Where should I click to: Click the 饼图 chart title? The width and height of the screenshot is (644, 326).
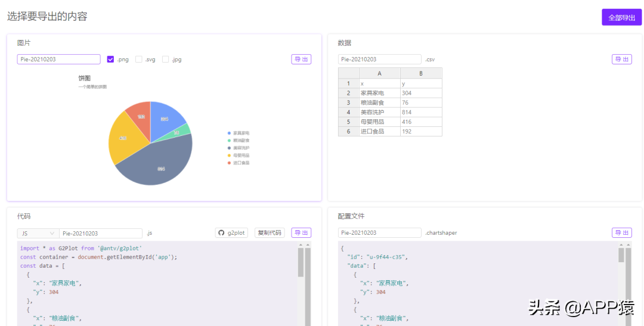85,78
